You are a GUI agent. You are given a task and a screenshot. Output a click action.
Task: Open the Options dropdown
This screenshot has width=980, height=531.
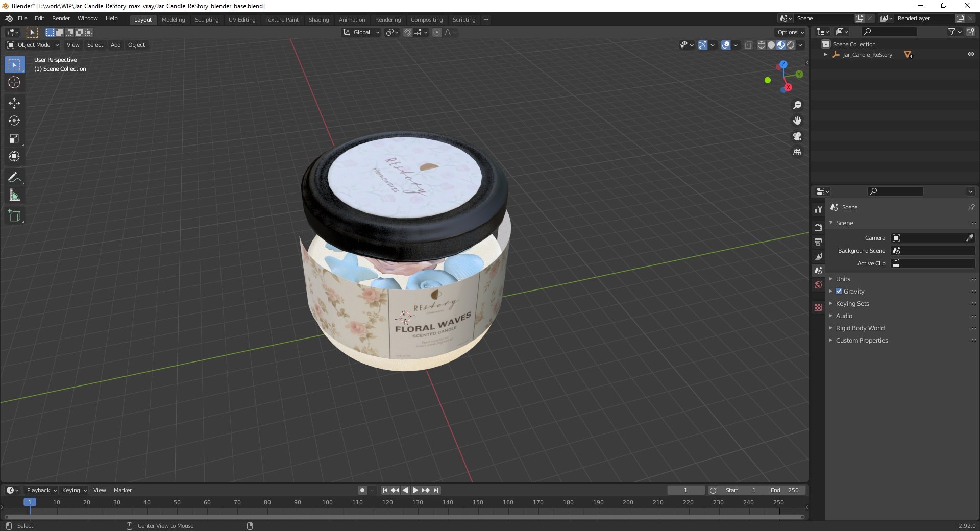(791, 32)
